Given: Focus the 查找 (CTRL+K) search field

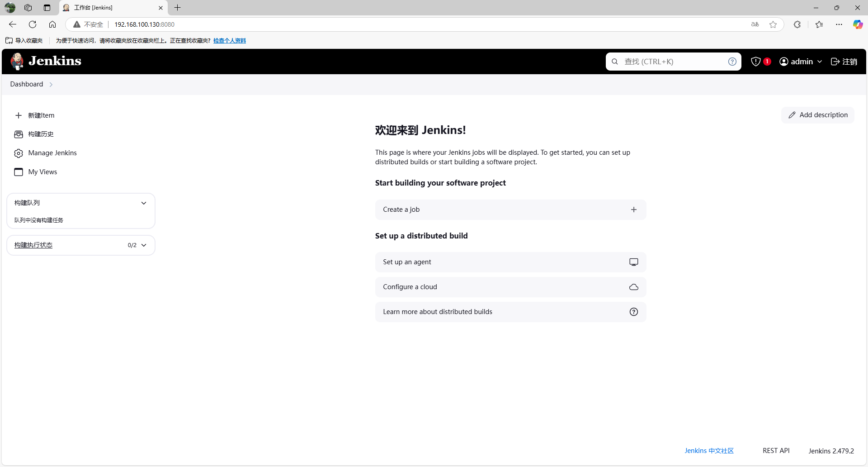Looking at the screenshot, I should tap(673, 62).
